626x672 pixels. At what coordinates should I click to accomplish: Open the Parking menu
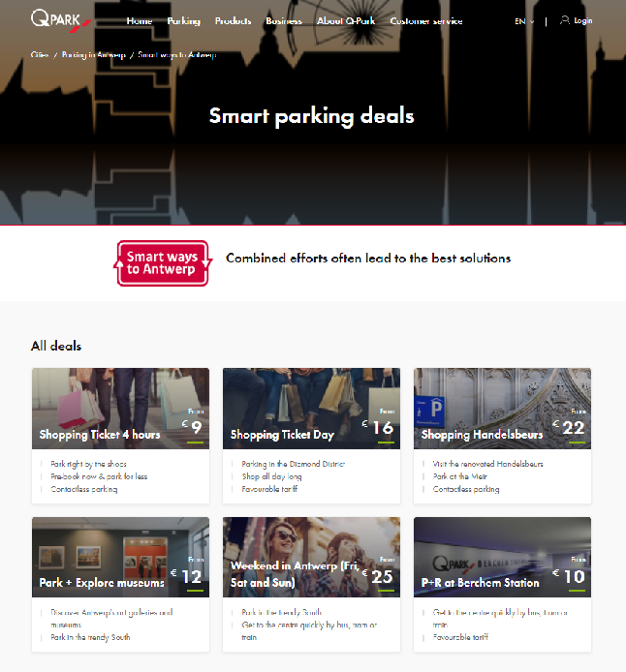point(183,21)
